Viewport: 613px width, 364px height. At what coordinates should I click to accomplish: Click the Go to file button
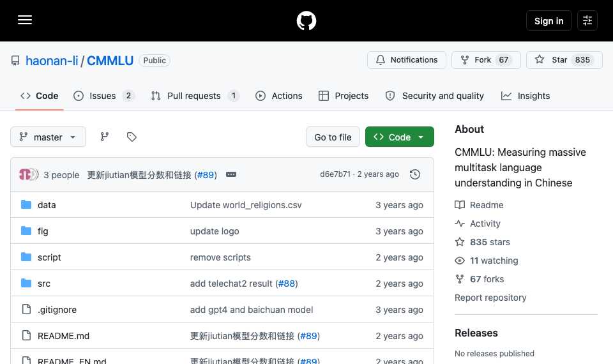pyautogui.click(x=333, y=137)
